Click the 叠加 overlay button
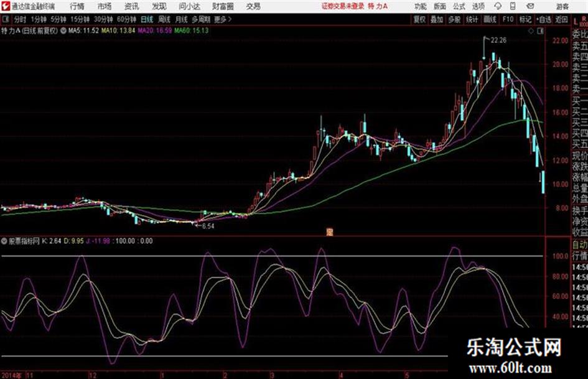 tap(437, 19)
